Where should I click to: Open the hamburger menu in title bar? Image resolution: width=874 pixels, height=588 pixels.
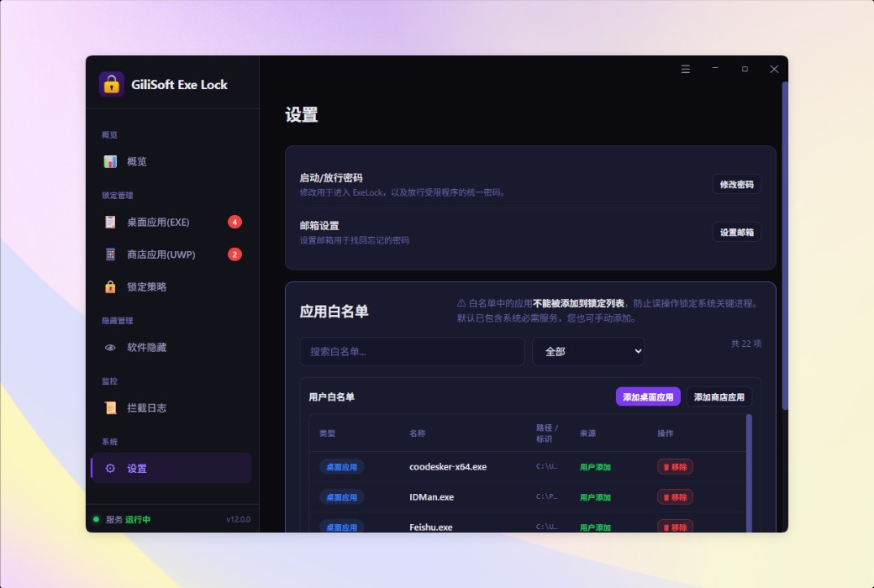(686, 69)
